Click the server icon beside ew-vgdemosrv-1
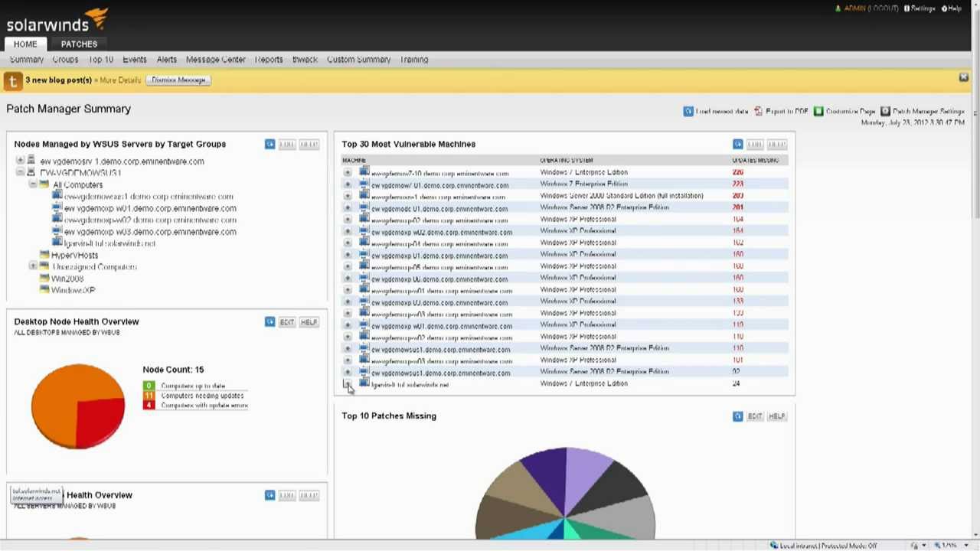The image size is (980, 551). point(31,161)
